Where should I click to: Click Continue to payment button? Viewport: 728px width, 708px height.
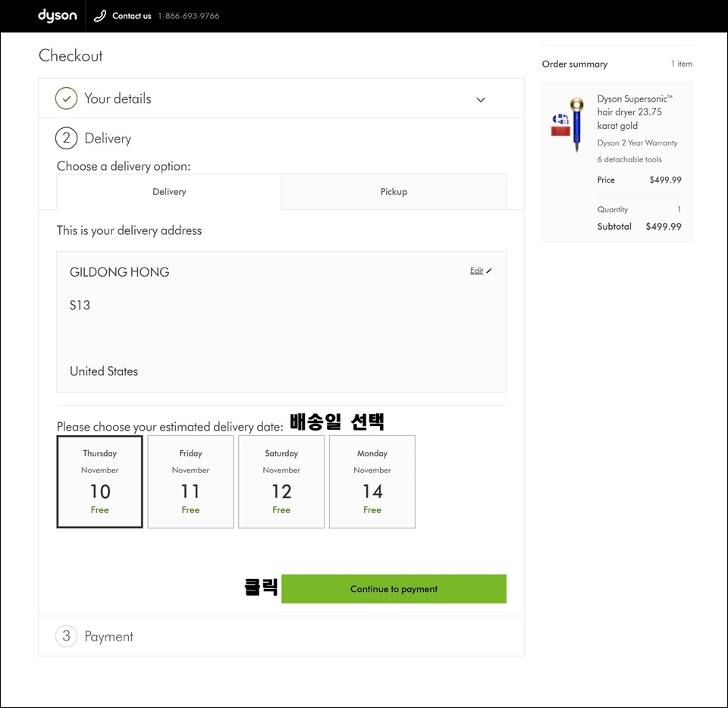tap(394, 589)
